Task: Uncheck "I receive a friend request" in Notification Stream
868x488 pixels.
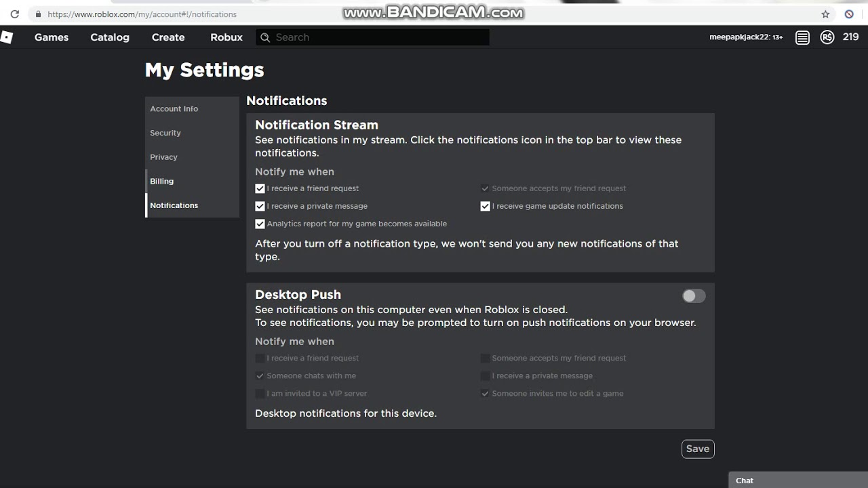Action: 260,188
